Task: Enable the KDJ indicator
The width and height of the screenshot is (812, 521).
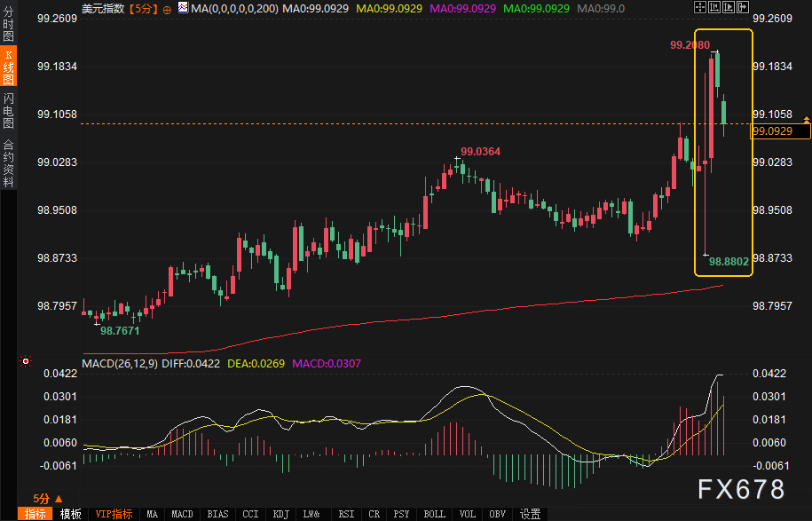Action: coord(280,514)
